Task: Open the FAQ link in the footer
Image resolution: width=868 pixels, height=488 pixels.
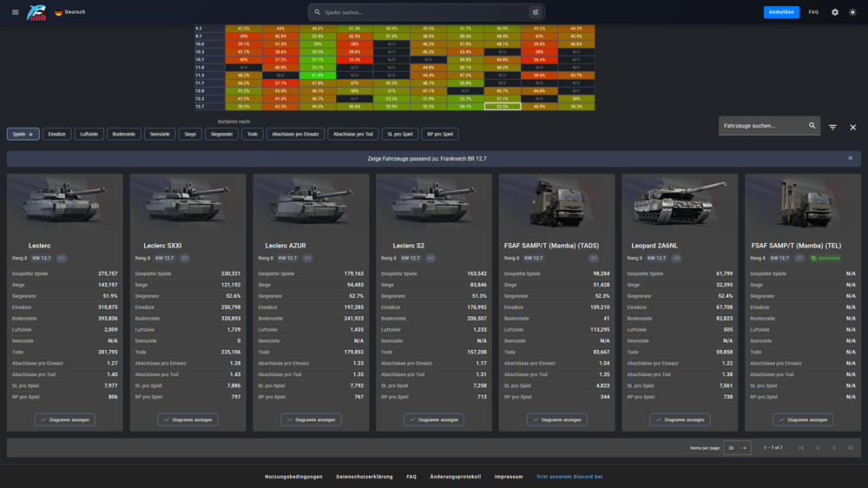Action: [x=411, y=477]
